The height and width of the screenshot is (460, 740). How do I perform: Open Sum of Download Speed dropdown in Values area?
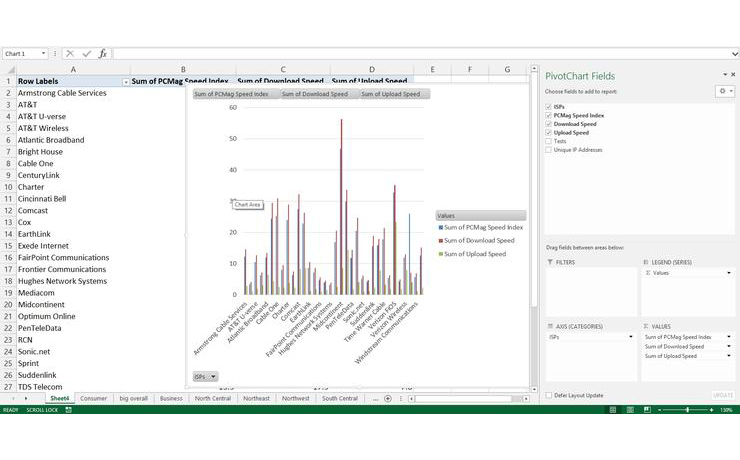(728, 346)
